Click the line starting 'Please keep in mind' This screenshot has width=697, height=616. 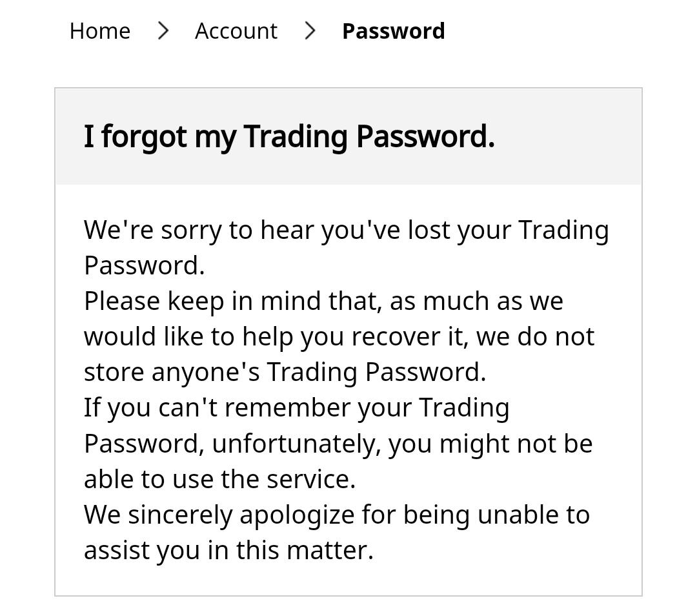coord(323,302)
